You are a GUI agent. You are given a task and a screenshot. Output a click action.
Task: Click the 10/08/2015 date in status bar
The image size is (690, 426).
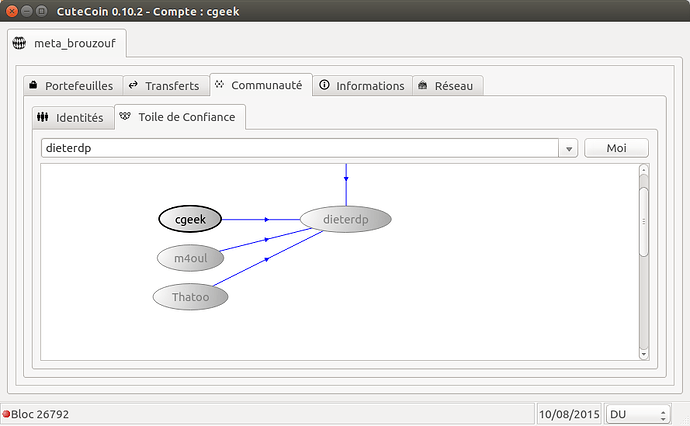(569, 414)
